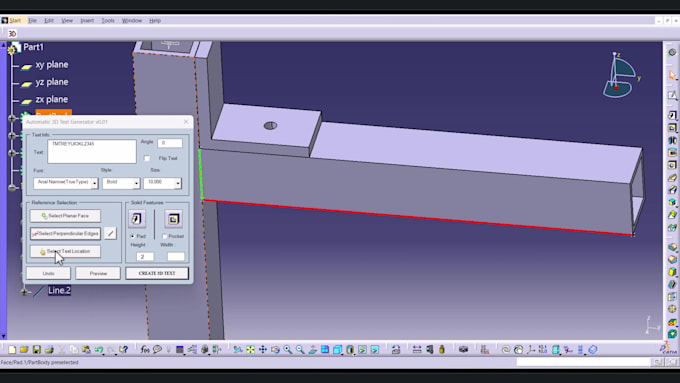680x383 pixels.
Task: Click the Print icon in bottom toolbar
Action: click(x=49, y=349)
